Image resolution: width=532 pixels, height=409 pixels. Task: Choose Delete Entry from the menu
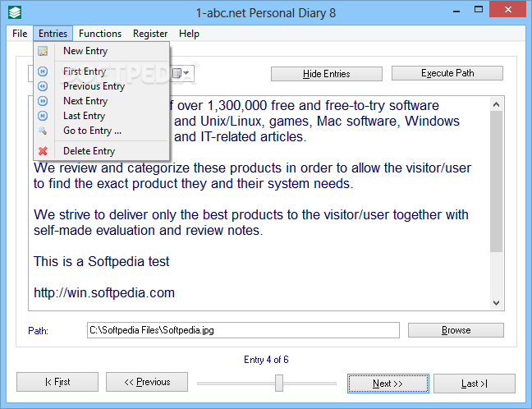point(102,151)
